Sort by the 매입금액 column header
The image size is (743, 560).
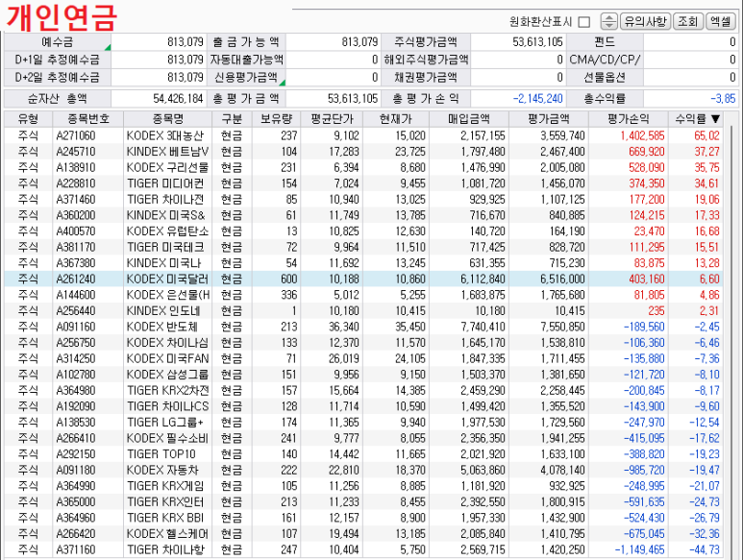click(469, 119)
